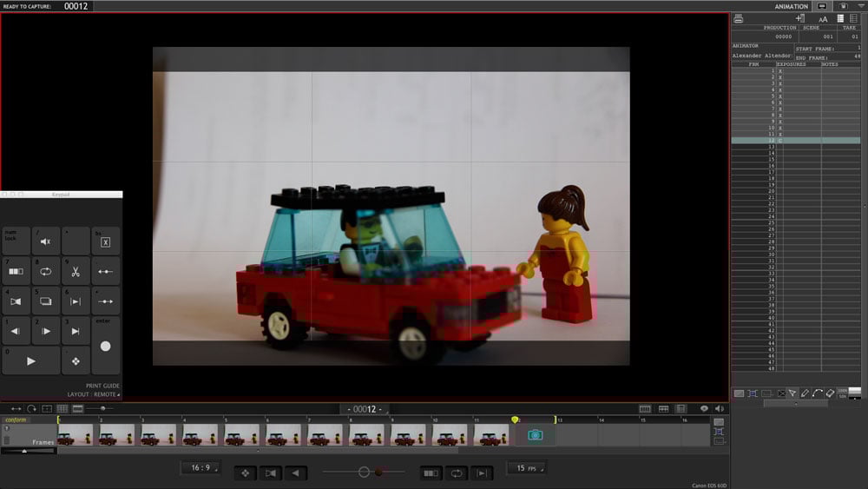Toggle the eye visibility icon above timeline
Image resolution: width=868 pixels, height=489 pixels.
tap(704, 408)
